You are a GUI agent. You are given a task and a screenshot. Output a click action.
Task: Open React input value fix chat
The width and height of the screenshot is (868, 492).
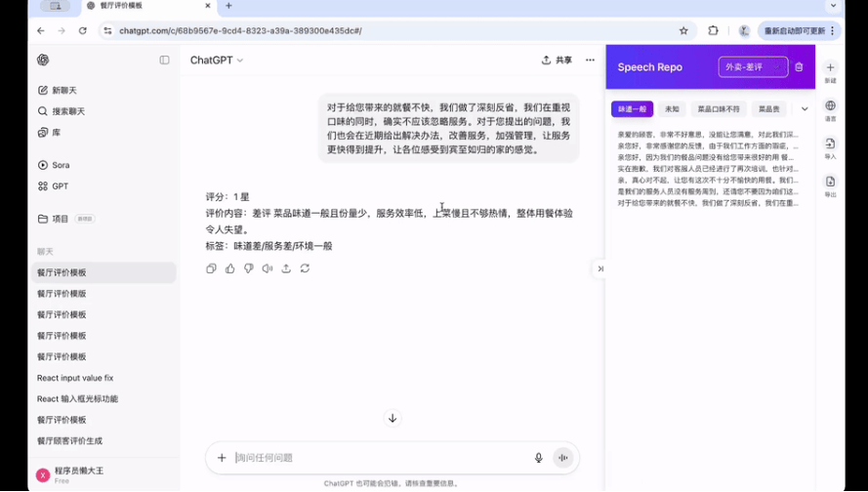point(75,378)
